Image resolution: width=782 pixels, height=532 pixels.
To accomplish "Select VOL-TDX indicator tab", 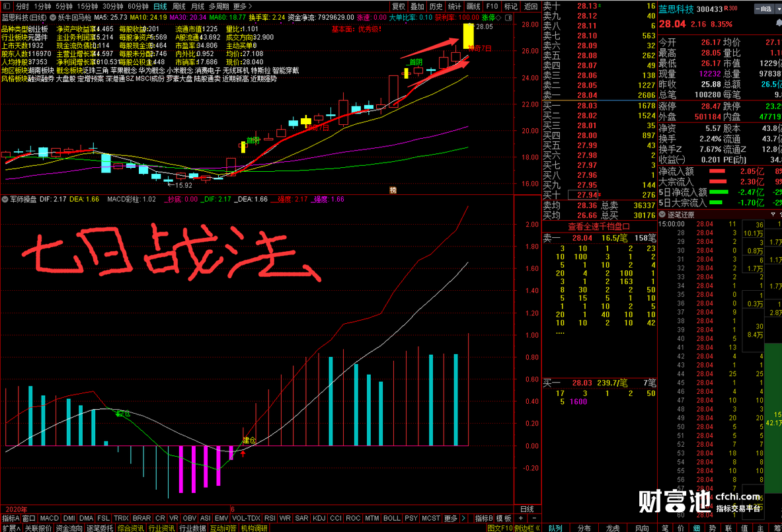I will click(246, 519).
